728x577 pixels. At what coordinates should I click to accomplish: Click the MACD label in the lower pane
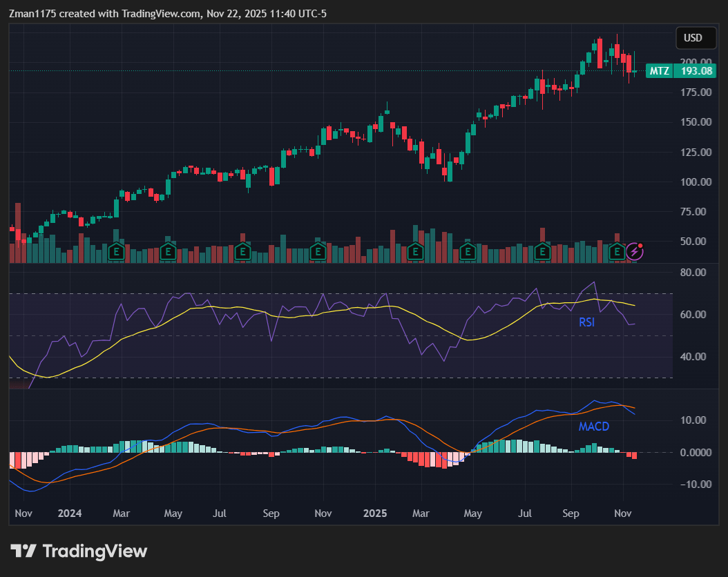click(593, 427)
